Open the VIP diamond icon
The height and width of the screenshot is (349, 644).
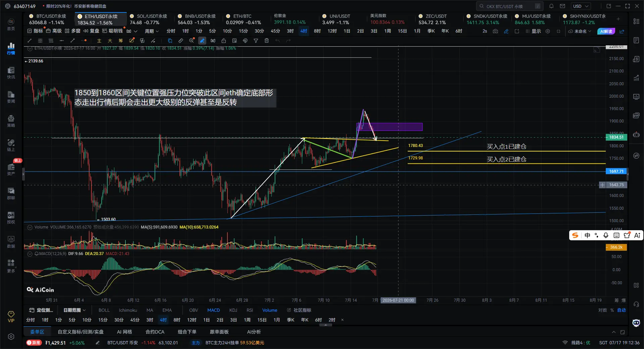(11, 316)
